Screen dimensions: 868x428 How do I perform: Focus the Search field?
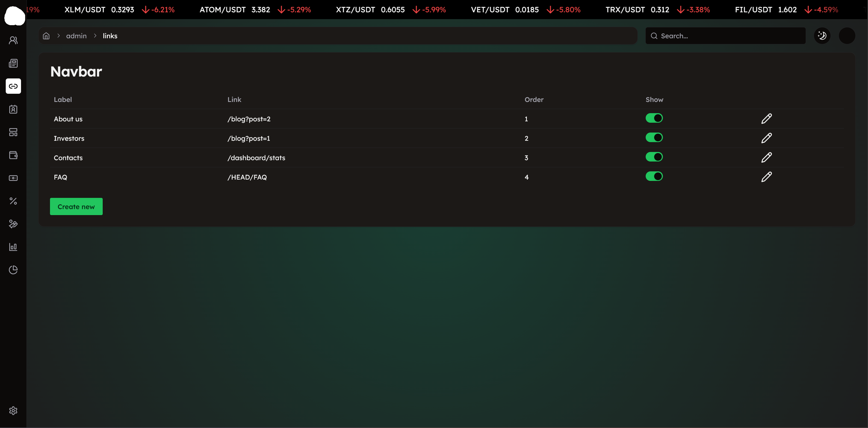[x=725, y=36]
